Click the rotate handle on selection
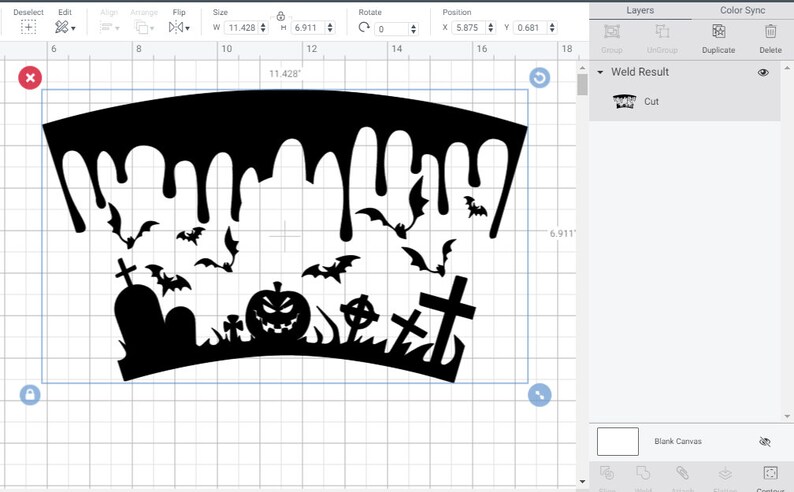 click(540, 78)
